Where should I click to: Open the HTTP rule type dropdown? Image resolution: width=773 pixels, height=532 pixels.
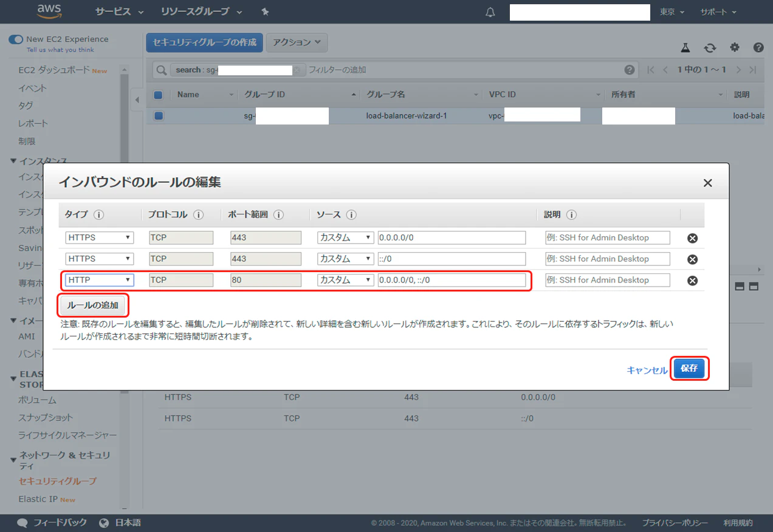(x=100, y=280)
